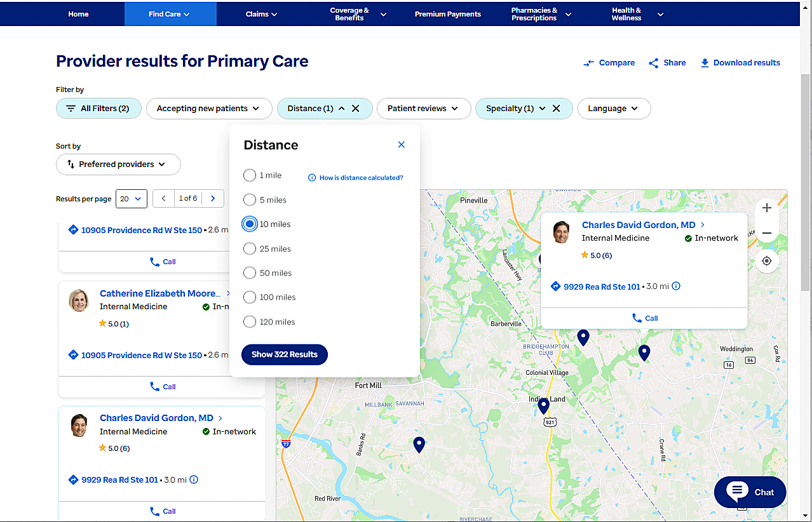Zoom out on the map

coord(767,233)
